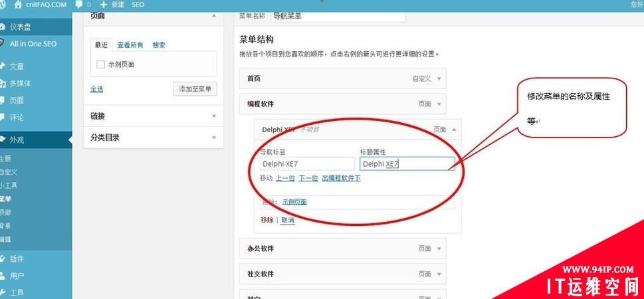644x299 pixels.
Task: Open the SEO admin bar menu
Action: tap(138, 5)
